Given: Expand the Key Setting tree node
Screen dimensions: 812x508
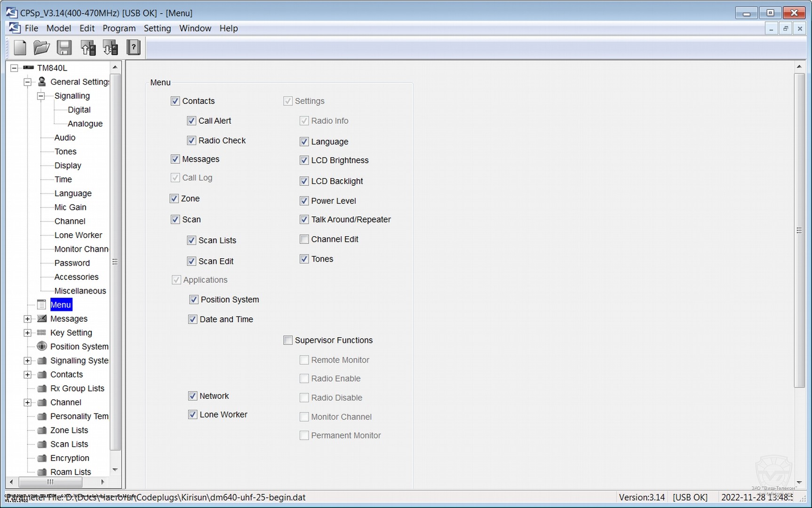Looking at the screenshot, I should (28, 333).
